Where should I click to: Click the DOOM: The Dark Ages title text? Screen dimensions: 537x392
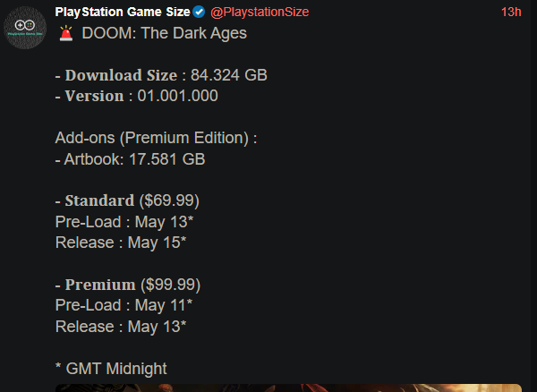click(x=165, y=33)
